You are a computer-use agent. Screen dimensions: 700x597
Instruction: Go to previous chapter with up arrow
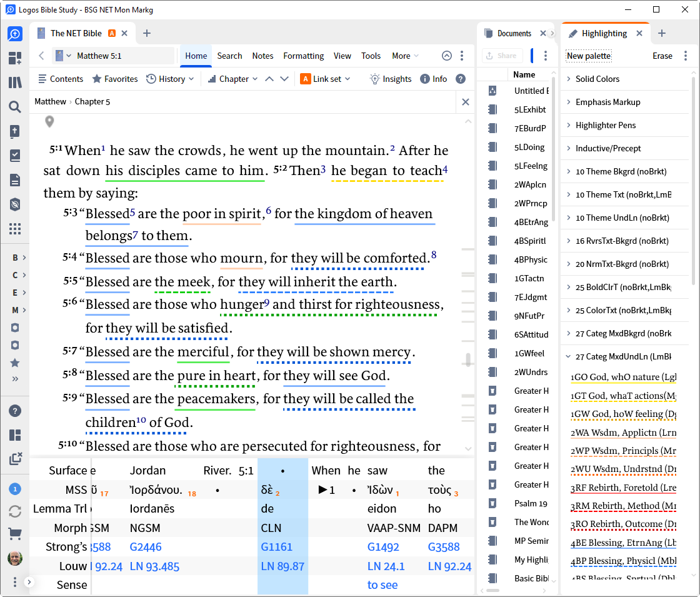[269, 79]
